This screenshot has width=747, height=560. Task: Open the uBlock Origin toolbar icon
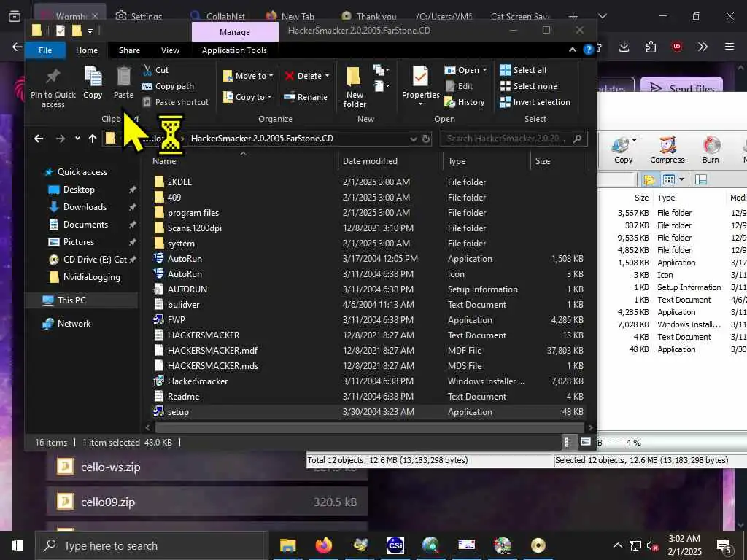[x=676, y=47]
